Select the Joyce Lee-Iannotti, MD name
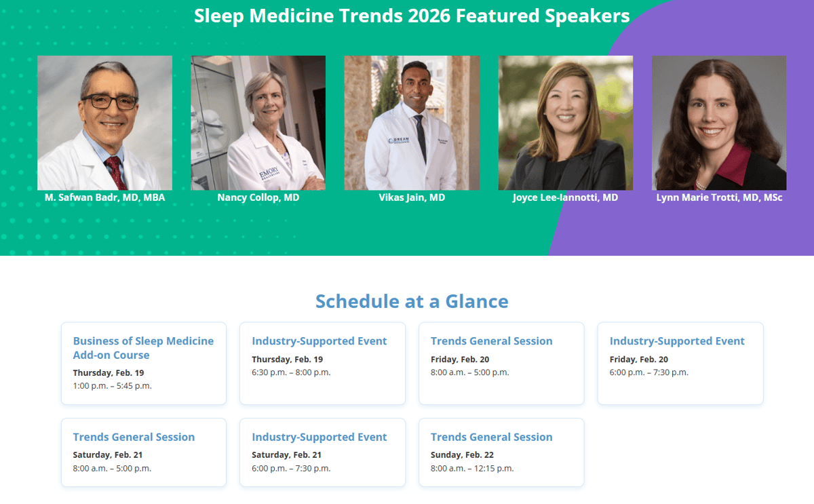The height and width of the screenshot is (504, 814). 566,198
